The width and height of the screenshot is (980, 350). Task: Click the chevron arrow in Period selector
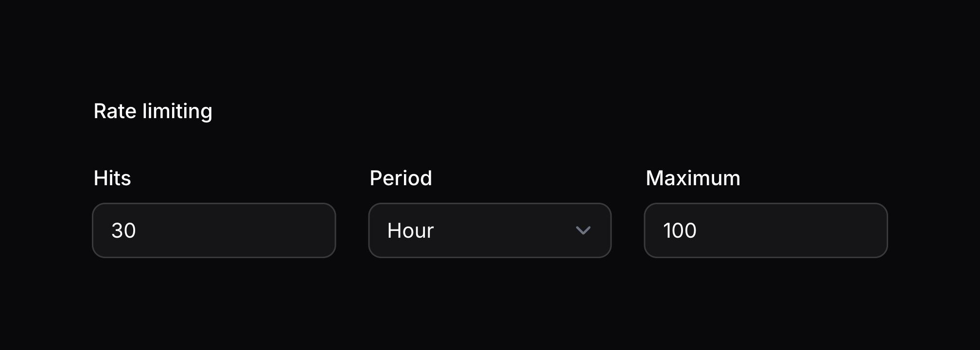pyautogui.click(x=583, y=230)
